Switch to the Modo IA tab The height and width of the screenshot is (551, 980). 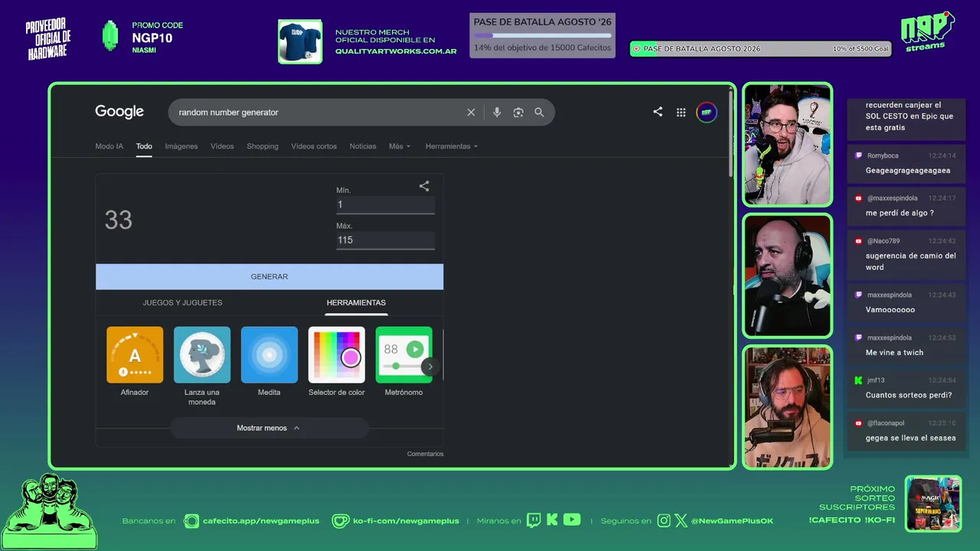109,146
